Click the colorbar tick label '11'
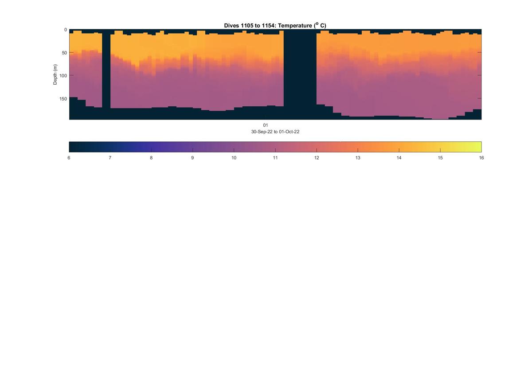 coord(275,158)
